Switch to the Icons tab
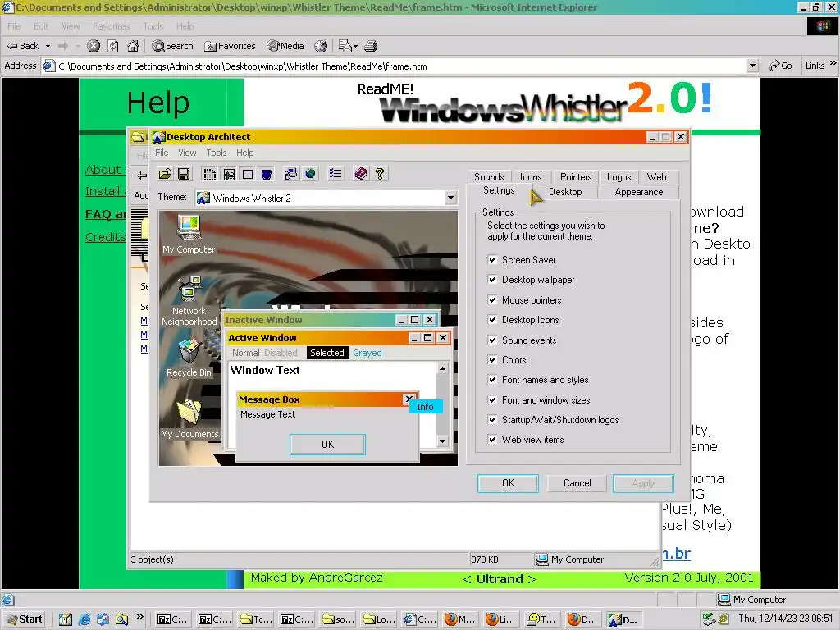The image size is (840, 630). [531, 177]
